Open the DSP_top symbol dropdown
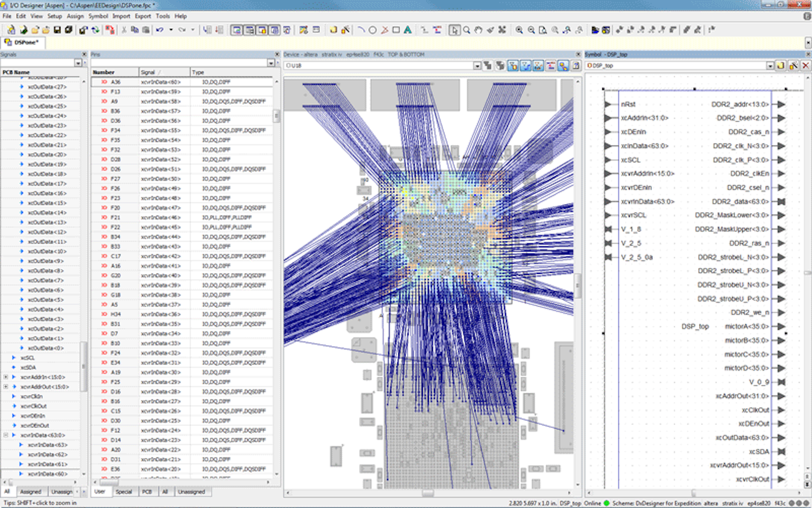The width and height of the screenshot is (812, 508). 770,66
